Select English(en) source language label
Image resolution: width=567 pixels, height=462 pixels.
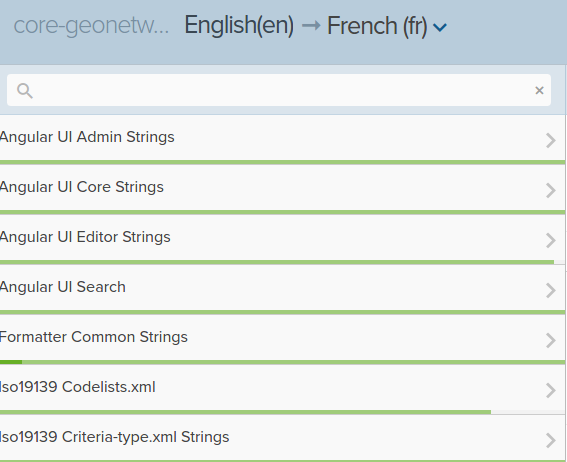[239, 26]
